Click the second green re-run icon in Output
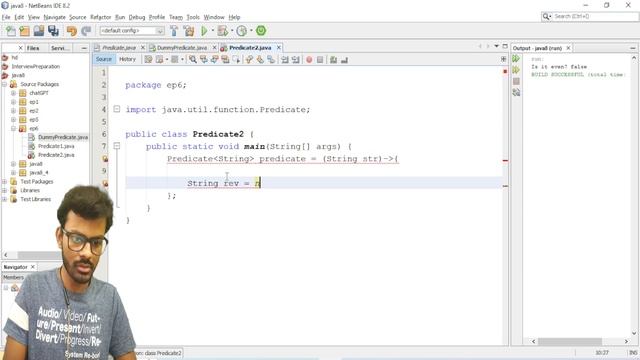 [x=516, y=70]
